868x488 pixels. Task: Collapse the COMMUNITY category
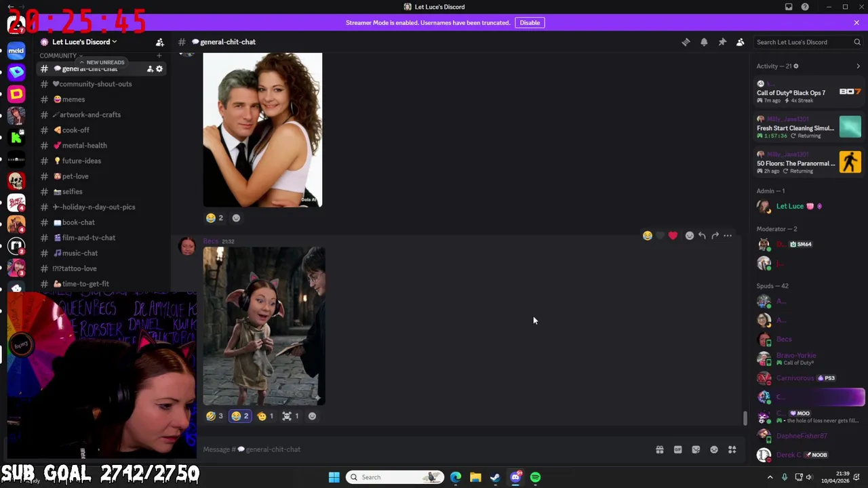(x=61, y=56)
